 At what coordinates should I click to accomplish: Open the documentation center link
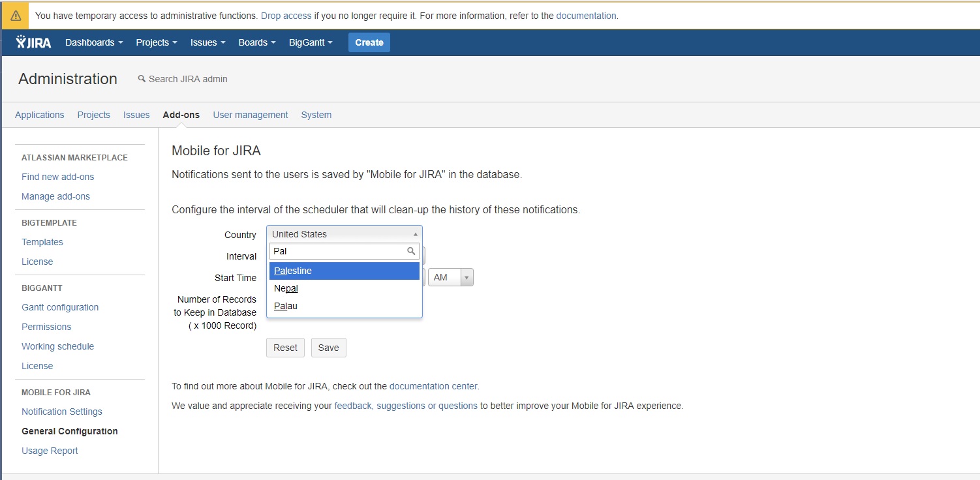coord(435,386)
